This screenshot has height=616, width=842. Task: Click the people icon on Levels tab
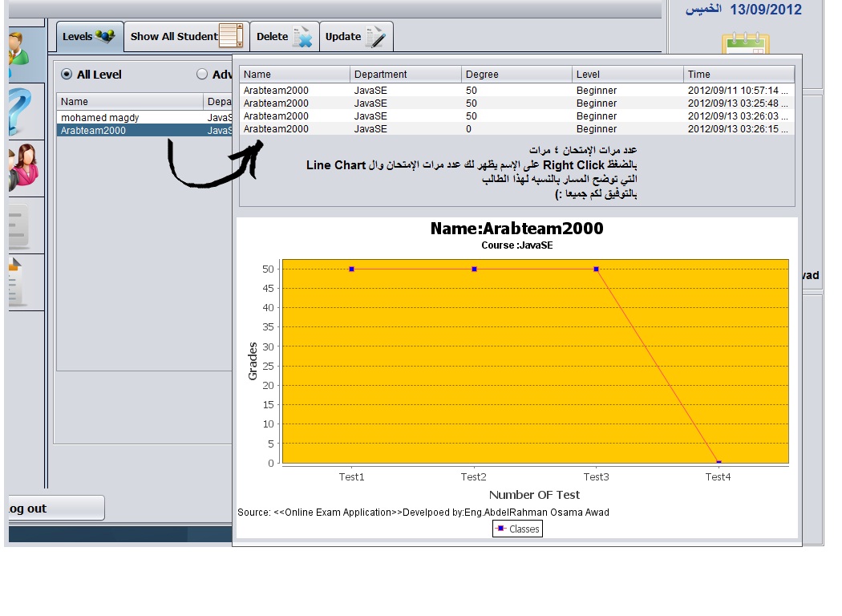pyautogui.click(x=105, y=37)
